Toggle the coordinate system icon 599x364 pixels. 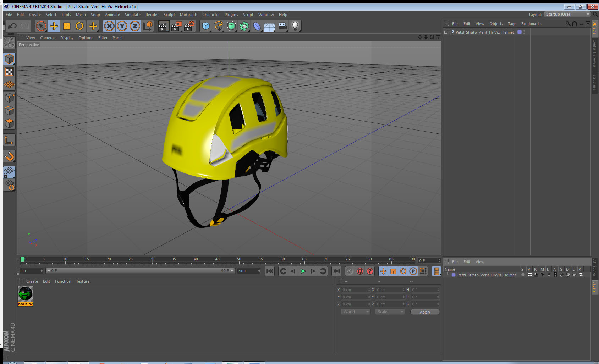point(148,26)
